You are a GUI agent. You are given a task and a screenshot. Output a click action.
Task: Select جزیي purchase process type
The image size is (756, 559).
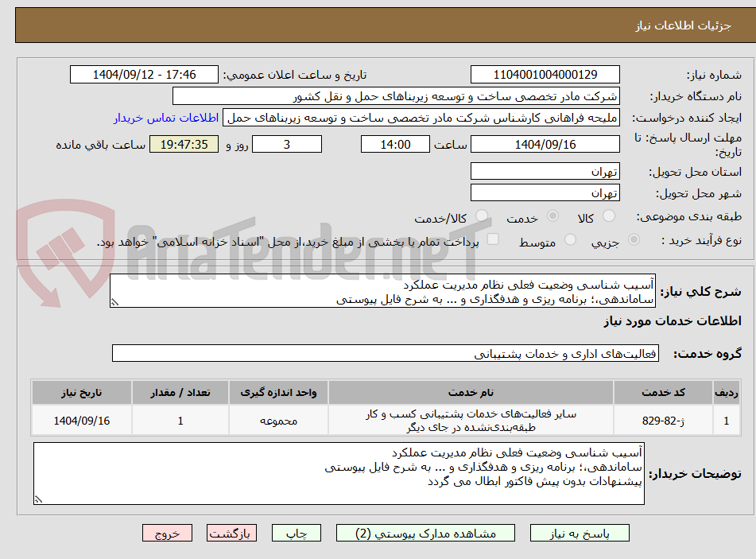click(x=634, y=240)
